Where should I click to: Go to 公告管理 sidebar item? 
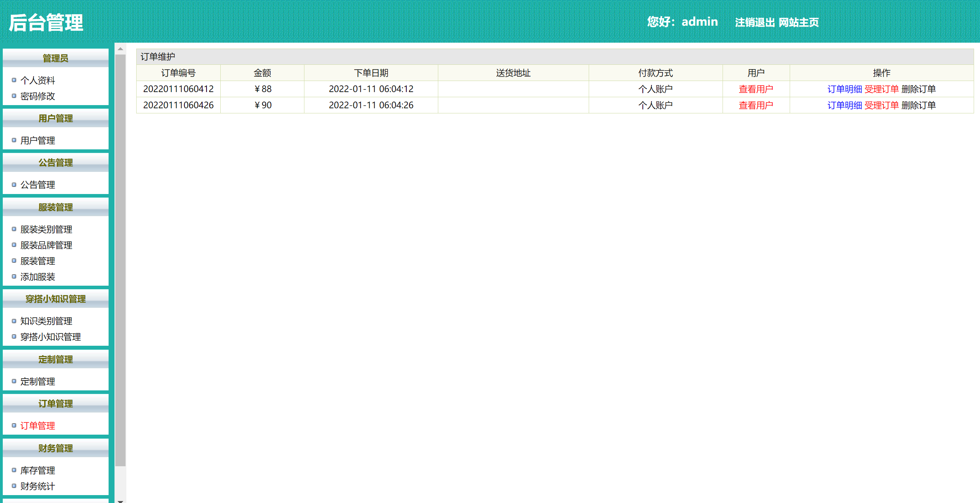point(38,185)
